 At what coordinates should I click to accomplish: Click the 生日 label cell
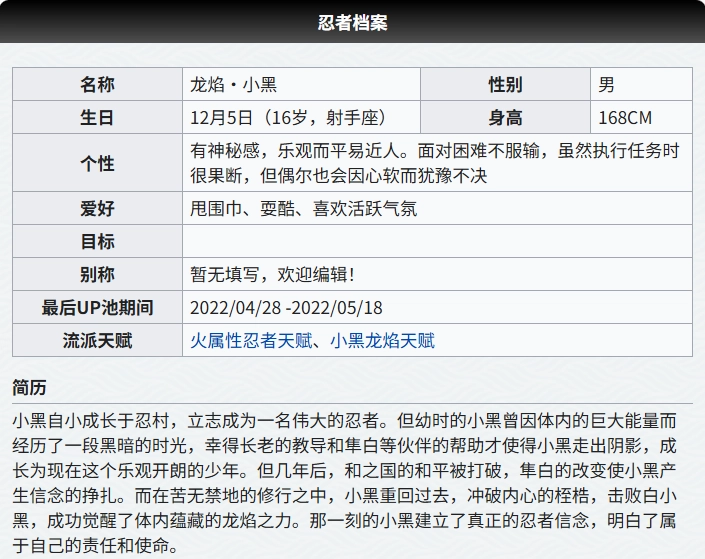(98, 118)
